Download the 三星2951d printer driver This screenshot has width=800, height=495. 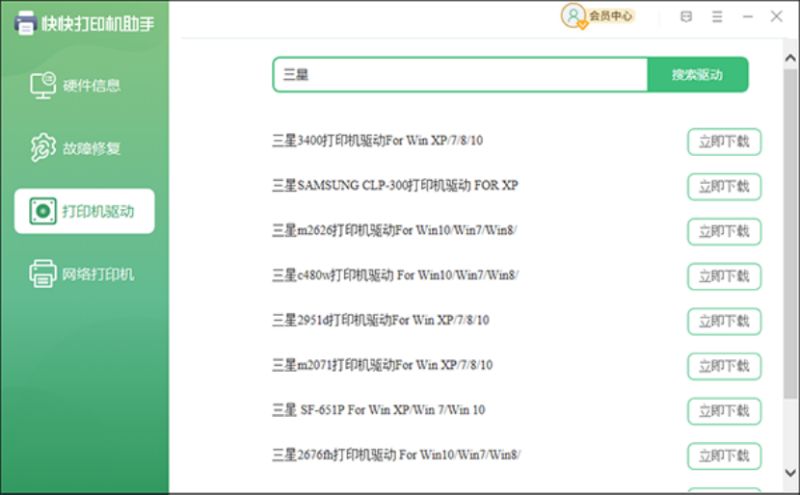click(724, 321)
